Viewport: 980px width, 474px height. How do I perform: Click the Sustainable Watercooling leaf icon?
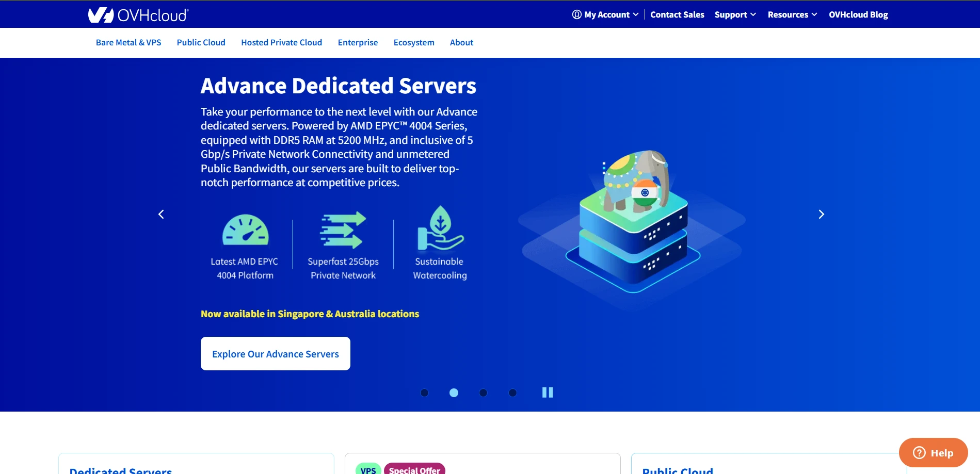click(440, 228)
